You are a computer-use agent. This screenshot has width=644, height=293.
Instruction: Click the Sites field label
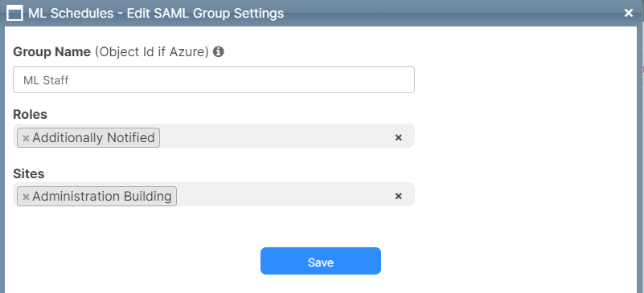pyautogui.click(x=29, y=173)
